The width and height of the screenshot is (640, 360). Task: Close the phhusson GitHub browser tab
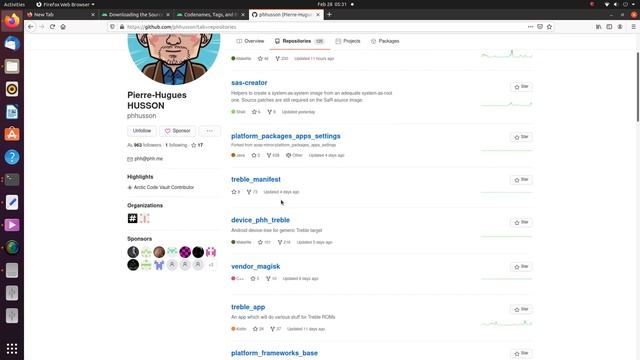(x=318, y=14)
